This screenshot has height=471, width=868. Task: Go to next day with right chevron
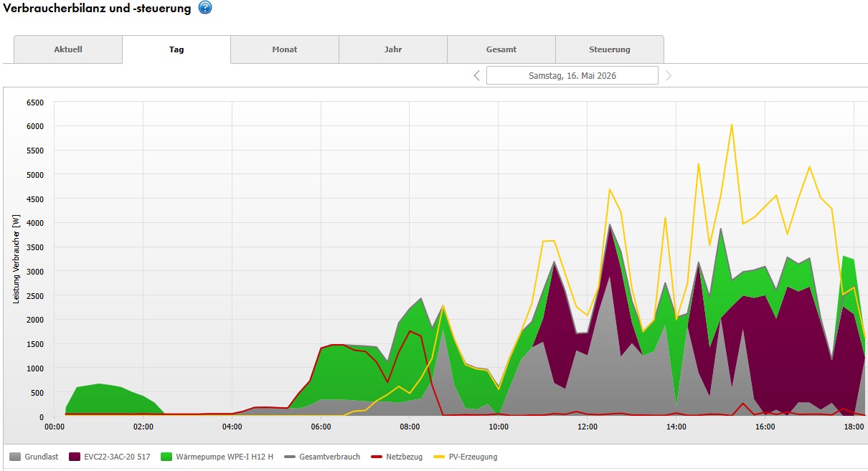point(669,75)
